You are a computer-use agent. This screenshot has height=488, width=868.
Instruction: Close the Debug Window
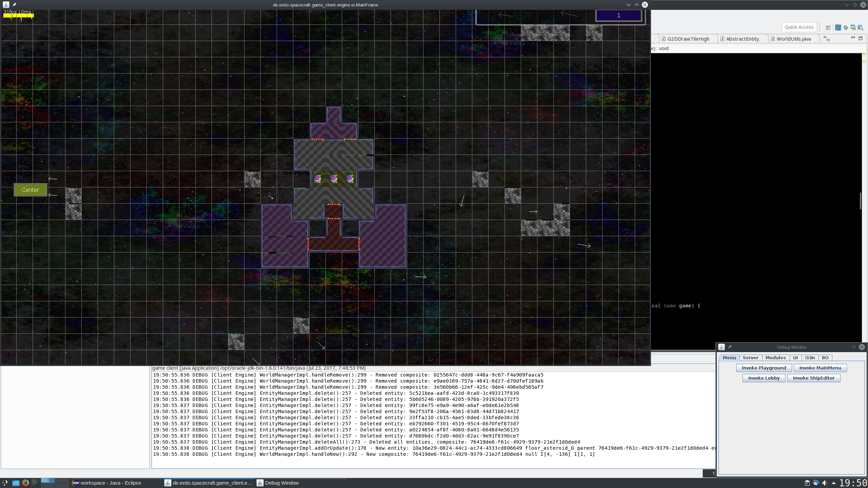[x=862, y=347]
